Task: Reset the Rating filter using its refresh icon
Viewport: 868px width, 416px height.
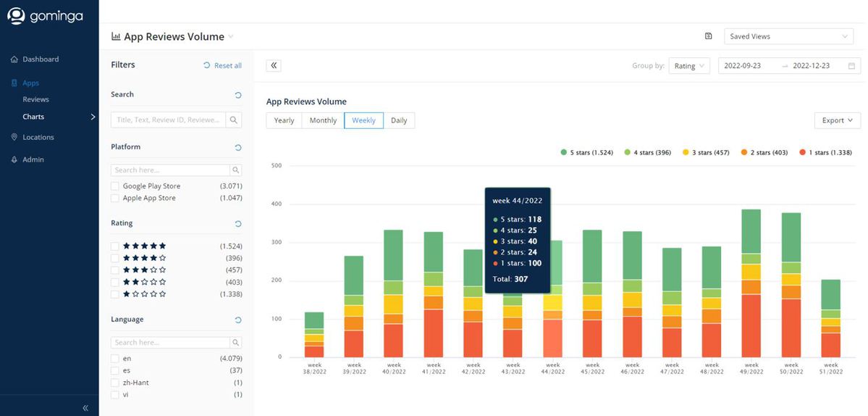Action: (237, 224)
